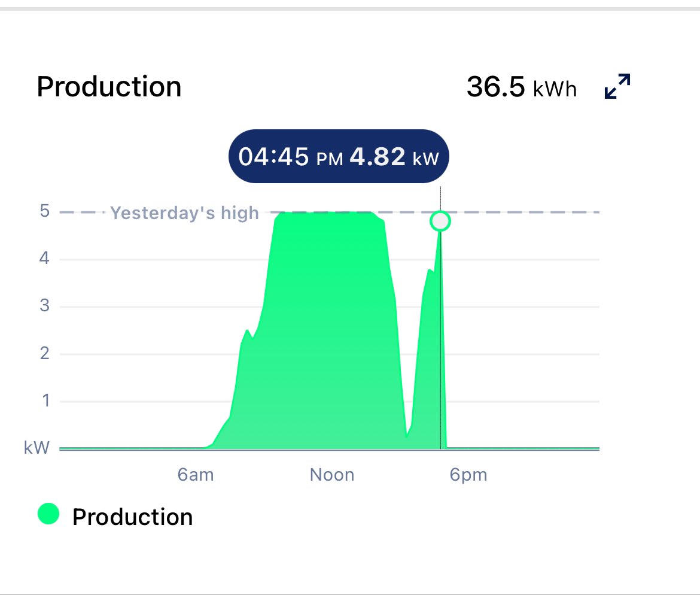Click the green Production legend dot
Screen dimensions: 700x595
[x=48, y=514]
